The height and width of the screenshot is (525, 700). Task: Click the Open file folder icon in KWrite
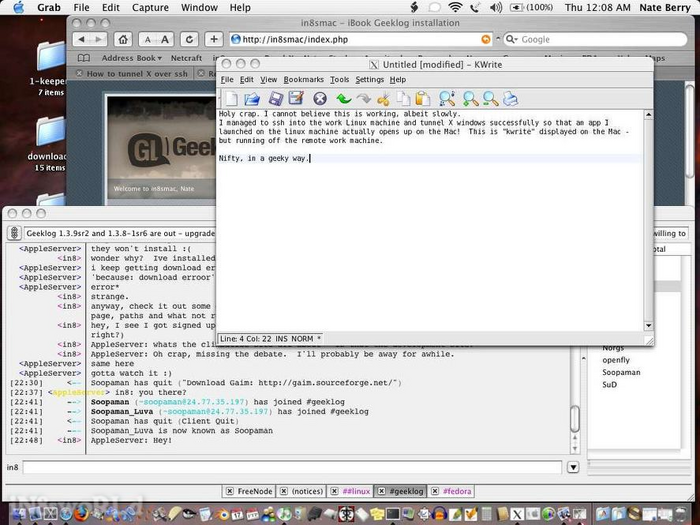click(252, 99)
